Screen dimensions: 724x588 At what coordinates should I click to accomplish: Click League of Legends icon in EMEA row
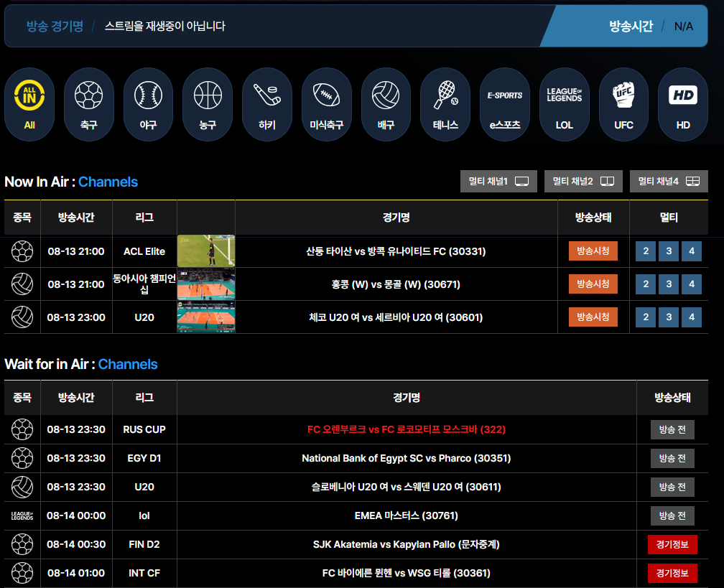[x=22, y=515]
